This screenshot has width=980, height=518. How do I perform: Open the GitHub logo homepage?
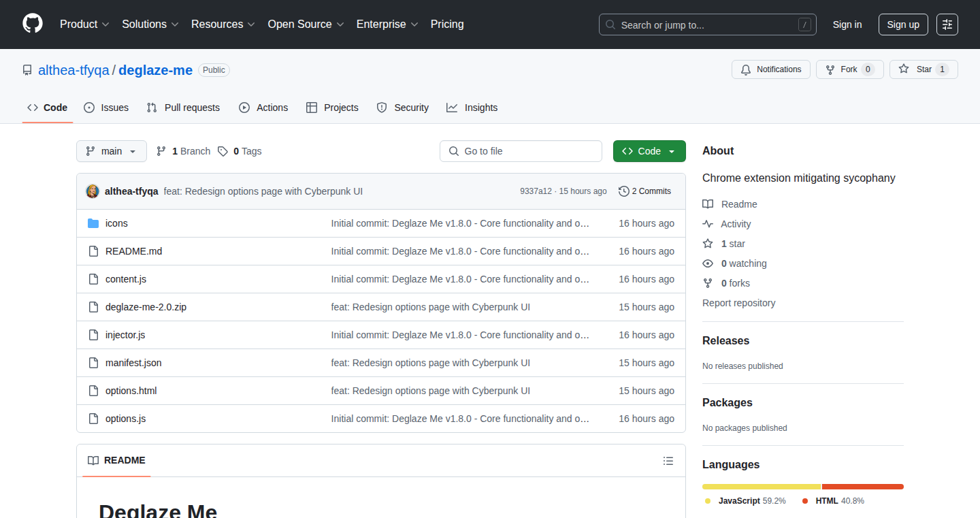coord(33,24)
